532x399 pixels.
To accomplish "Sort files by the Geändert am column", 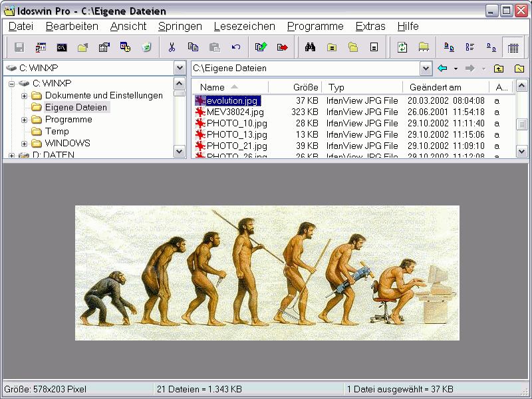I will tap(446, 87).
